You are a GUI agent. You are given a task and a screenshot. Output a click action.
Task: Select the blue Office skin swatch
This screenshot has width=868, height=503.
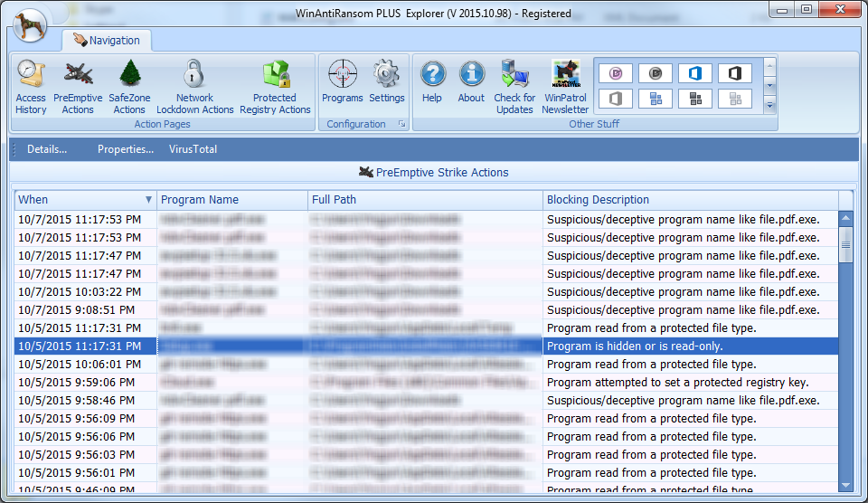click(695, 73)
